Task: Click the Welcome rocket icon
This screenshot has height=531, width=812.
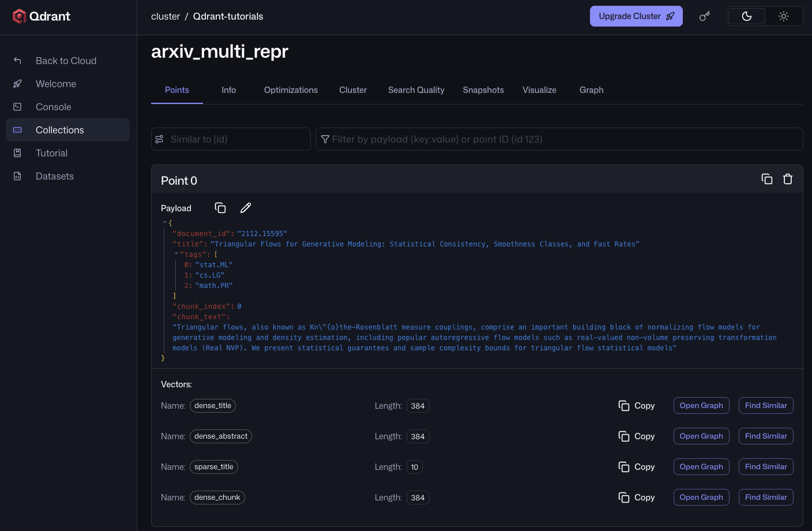Action: pyautogui.click(x=17, y=84)
